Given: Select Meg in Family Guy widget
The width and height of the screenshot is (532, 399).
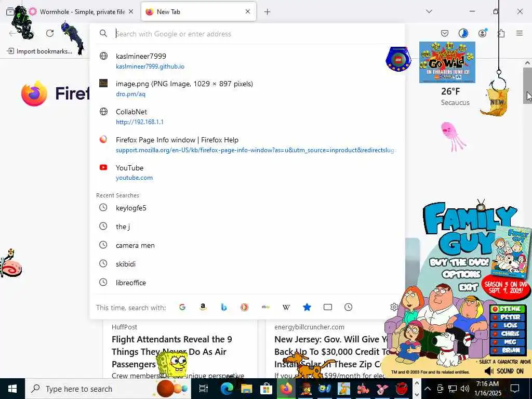Looking at the screenshot, I should [508, 342].
